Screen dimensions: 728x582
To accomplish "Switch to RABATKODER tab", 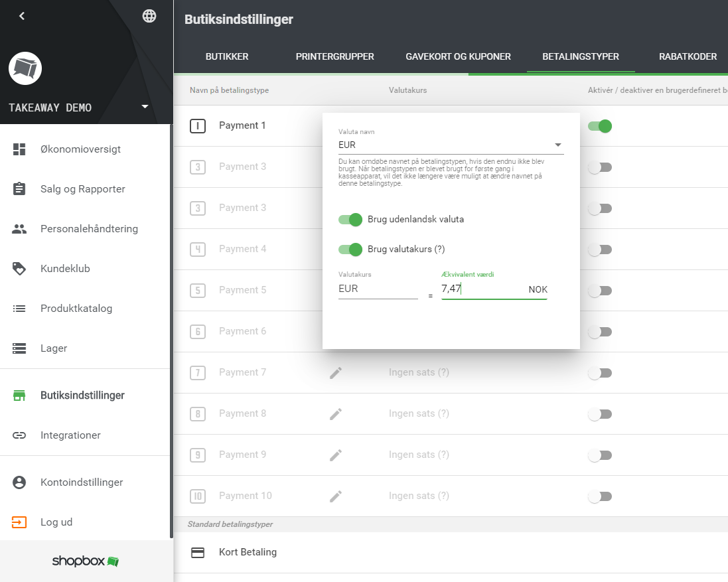I will pyautogui.click(x=688, y=56).
